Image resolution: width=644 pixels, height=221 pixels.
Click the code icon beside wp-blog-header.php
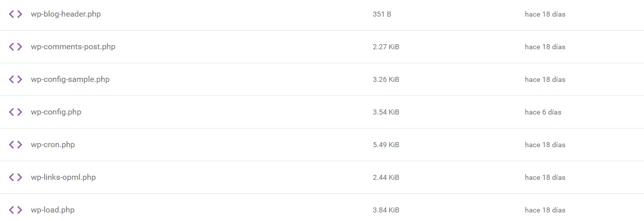pos(16,14)
